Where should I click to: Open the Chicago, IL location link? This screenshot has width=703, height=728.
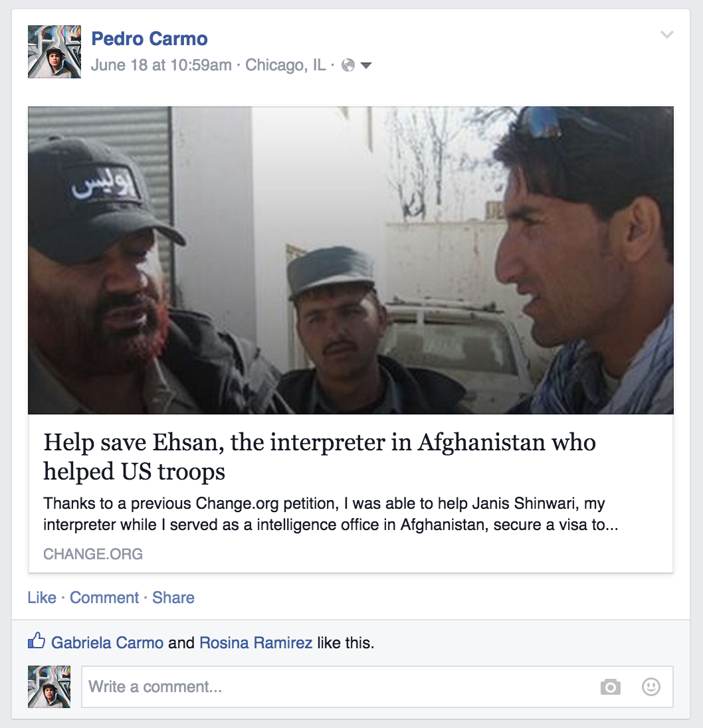[x=286, y=65]
